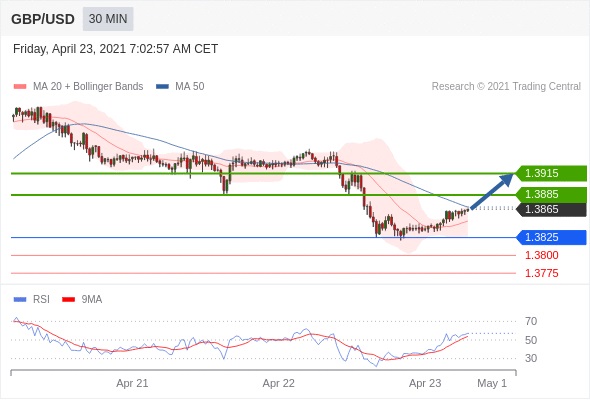The image size is (590, 400).
Task: Click the 1.3775 red support label
Action: click(542, 273)
